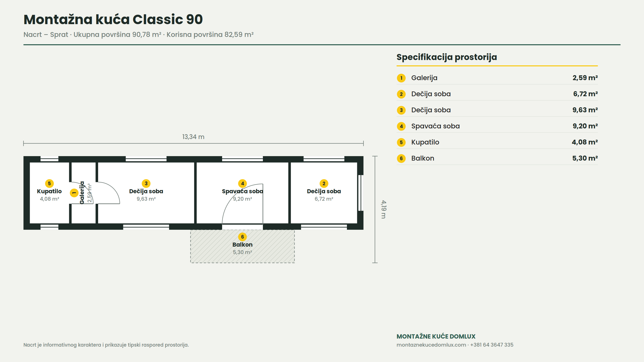Image resolution: width=644 pixels, height=362 pixels.
Task: Click the yellow 1 marker in the Galerija room
Action: pyautogui.click(x=74, y=193)
